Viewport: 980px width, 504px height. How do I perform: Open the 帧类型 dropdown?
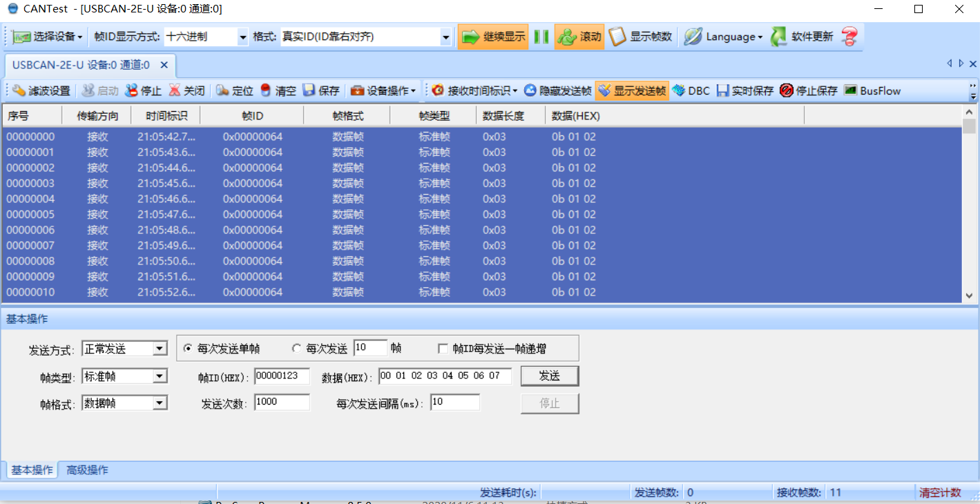pos(160,375)
